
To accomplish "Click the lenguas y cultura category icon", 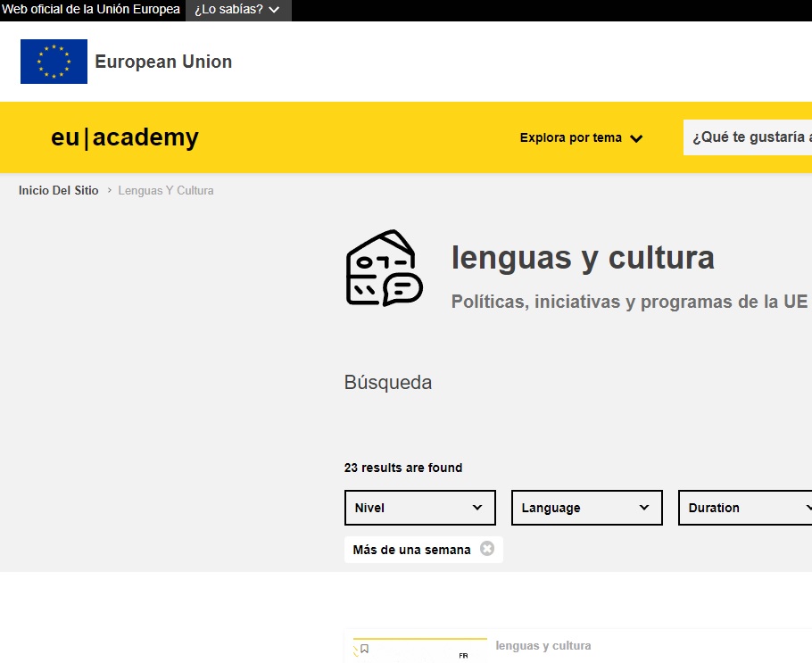I will click(x=385, y=268).
